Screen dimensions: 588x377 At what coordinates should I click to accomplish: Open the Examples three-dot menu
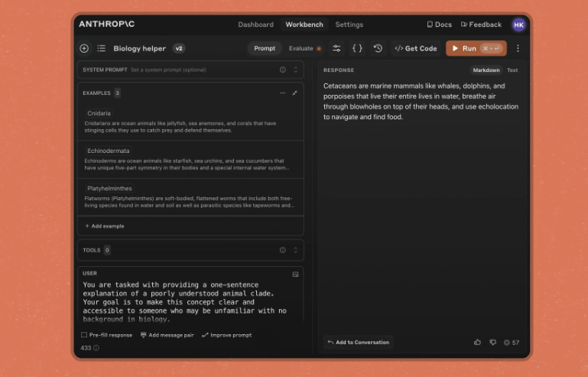[x=283, y=93]
